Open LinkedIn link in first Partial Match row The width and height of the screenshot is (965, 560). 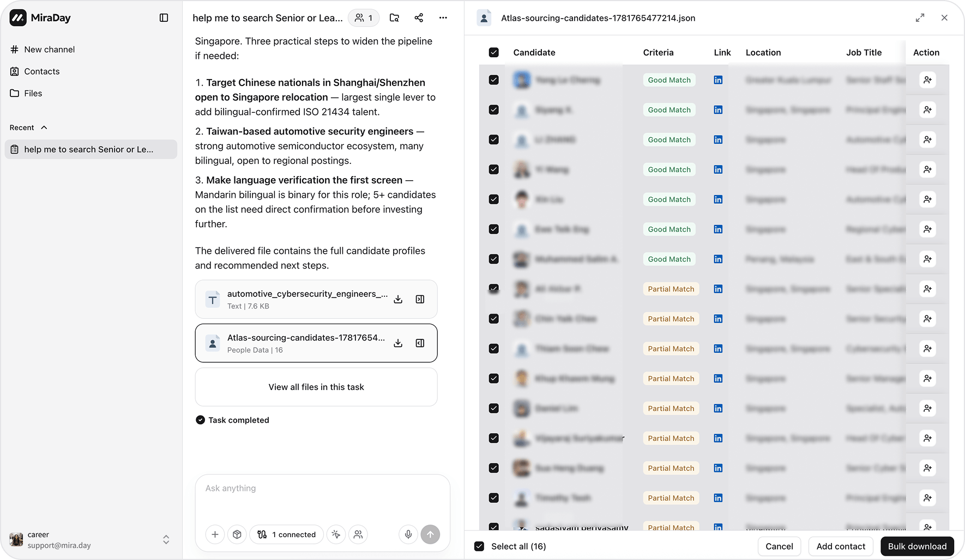(718, 289)
